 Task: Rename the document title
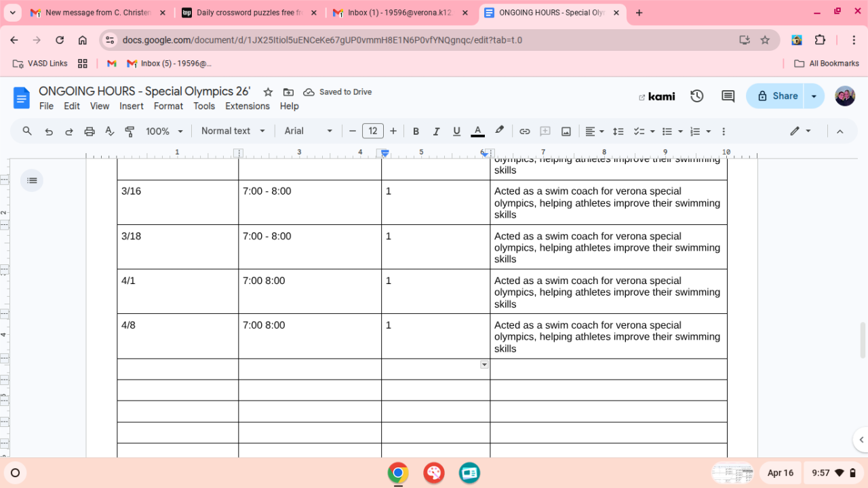[144, 91]
